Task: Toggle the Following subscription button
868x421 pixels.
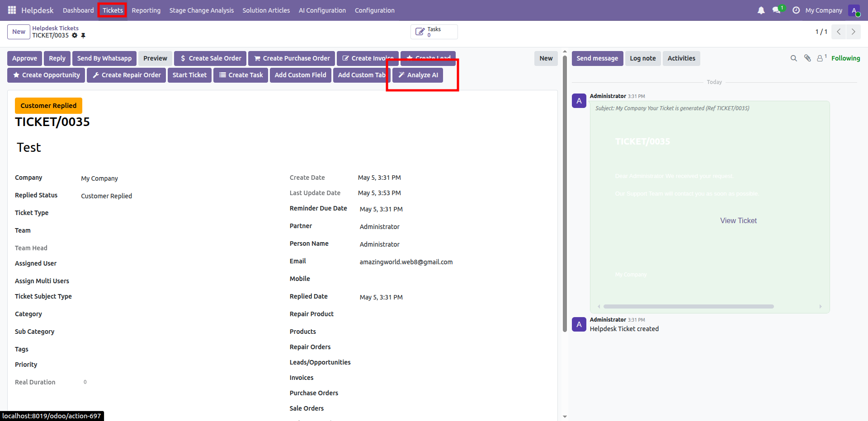Action: pyautogui.click(x=845, y=58)
